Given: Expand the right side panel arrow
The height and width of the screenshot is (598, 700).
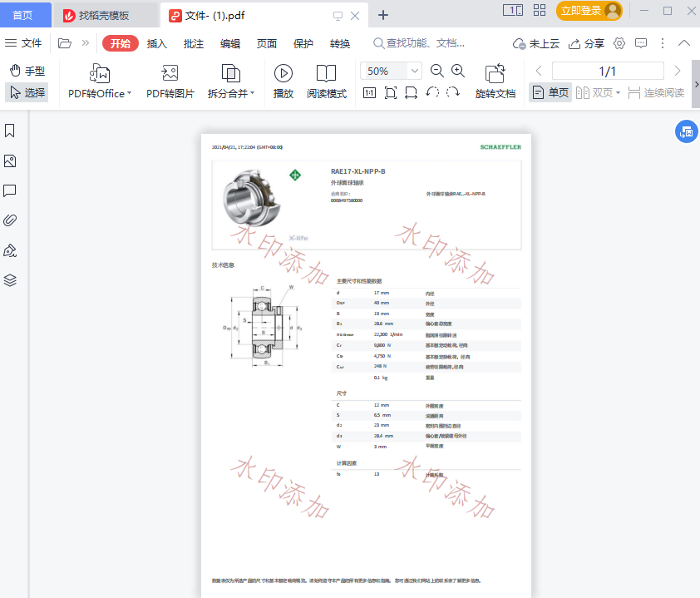Looking at the screenshot, I should (x=696, y=84).
